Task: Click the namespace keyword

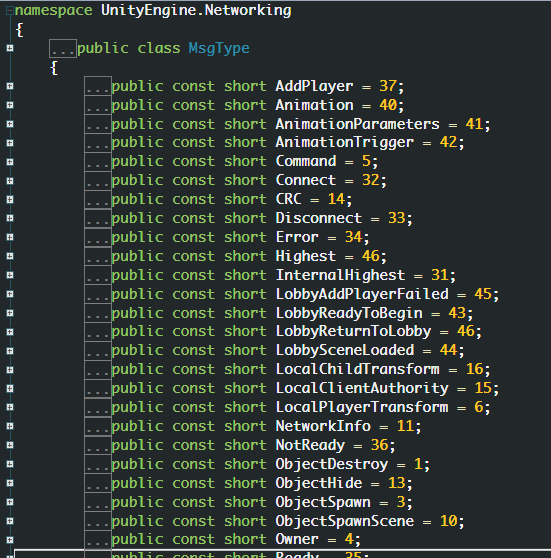Action: [53, 11]
